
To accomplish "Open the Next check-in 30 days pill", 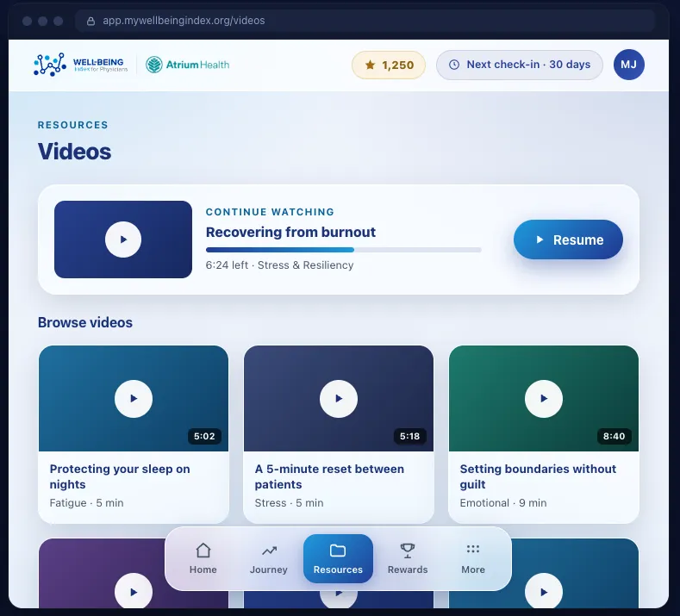I will (x=520, y=65).
